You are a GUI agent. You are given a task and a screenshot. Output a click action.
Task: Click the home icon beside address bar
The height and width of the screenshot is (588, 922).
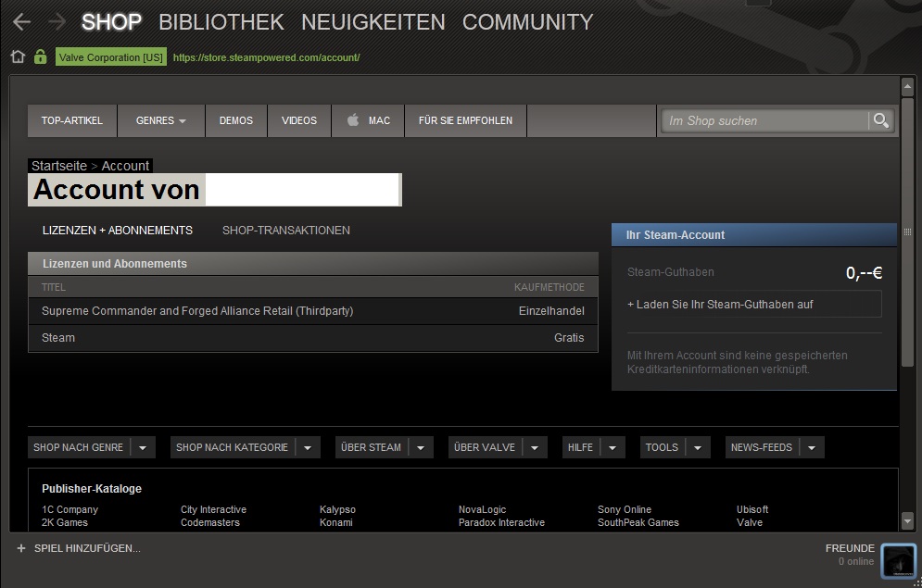18,57
